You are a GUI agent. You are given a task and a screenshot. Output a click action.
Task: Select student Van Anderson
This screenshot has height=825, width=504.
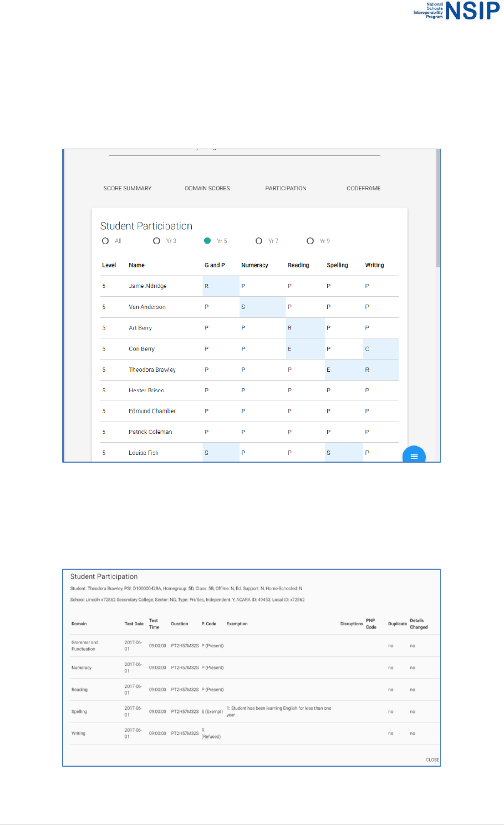coord(147,307)
